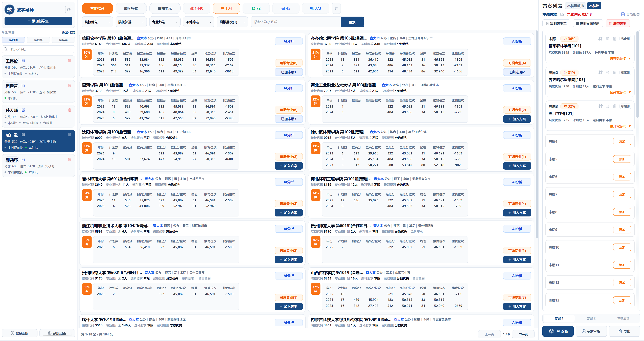Open 专业筛选 dropdown
644x341 pixels.
165,22
